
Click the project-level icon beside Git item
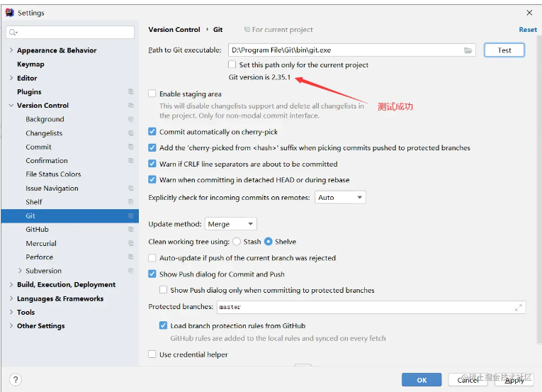[131, 215]
